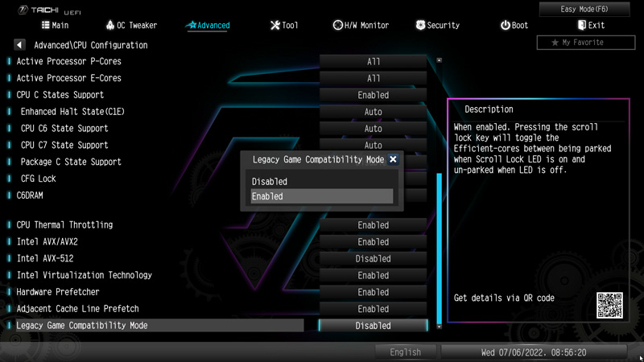Choose Enabled in the popup list
644x362 pixels.
tap(321, 196)
